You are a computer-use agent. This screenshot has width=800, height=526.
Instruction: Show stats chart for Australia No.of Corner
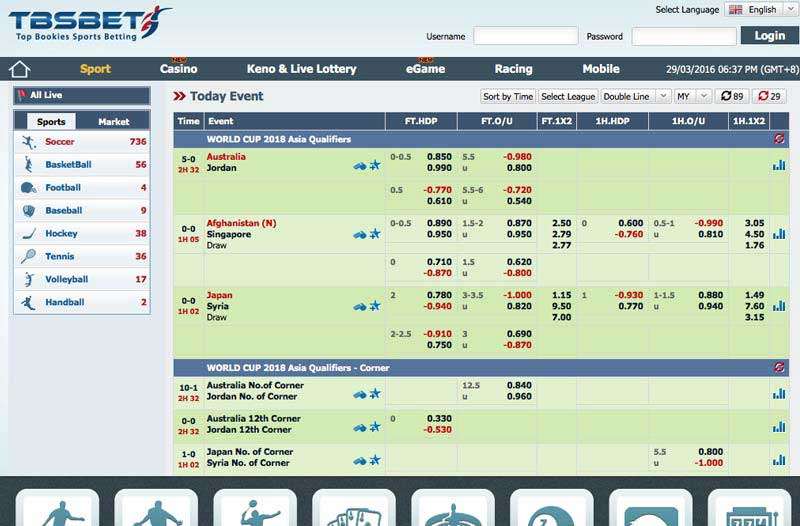click(x=779, y=393)
